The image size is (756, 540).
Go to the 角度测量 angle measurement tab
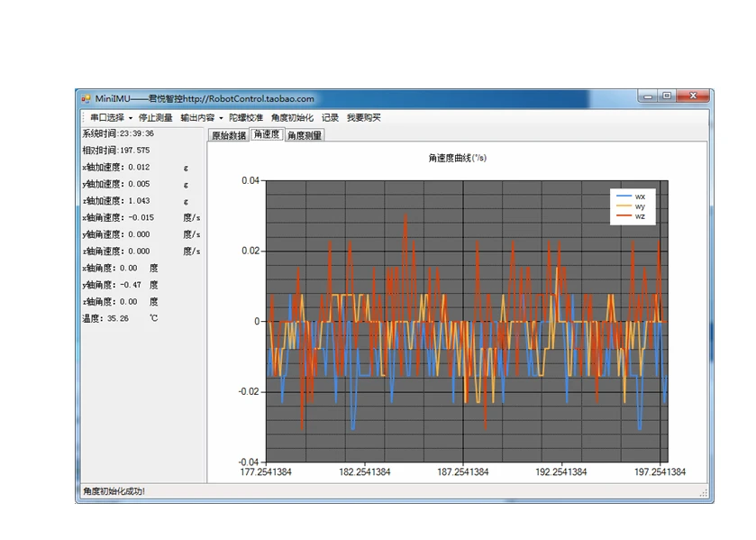[x=305, y=135]
